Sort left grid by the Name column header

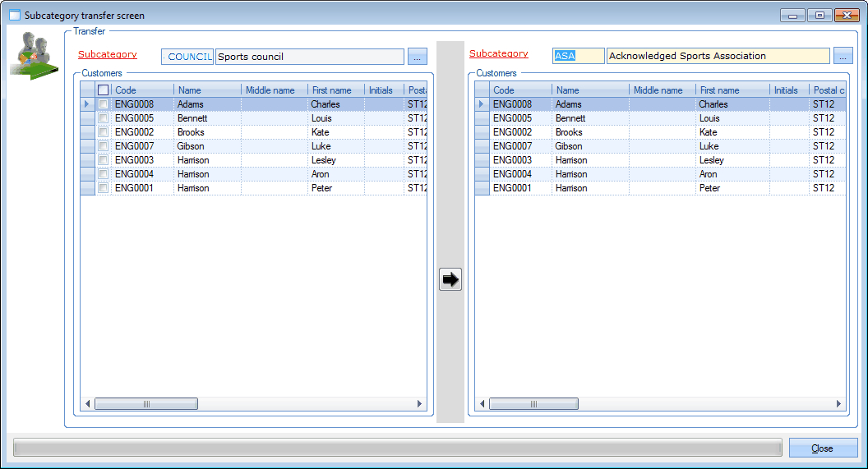[x=206, y=90]
